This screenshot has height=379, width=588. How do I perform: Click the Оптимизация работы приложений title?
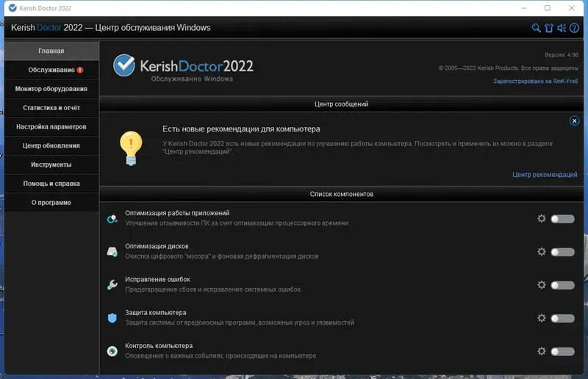point(177,213)
